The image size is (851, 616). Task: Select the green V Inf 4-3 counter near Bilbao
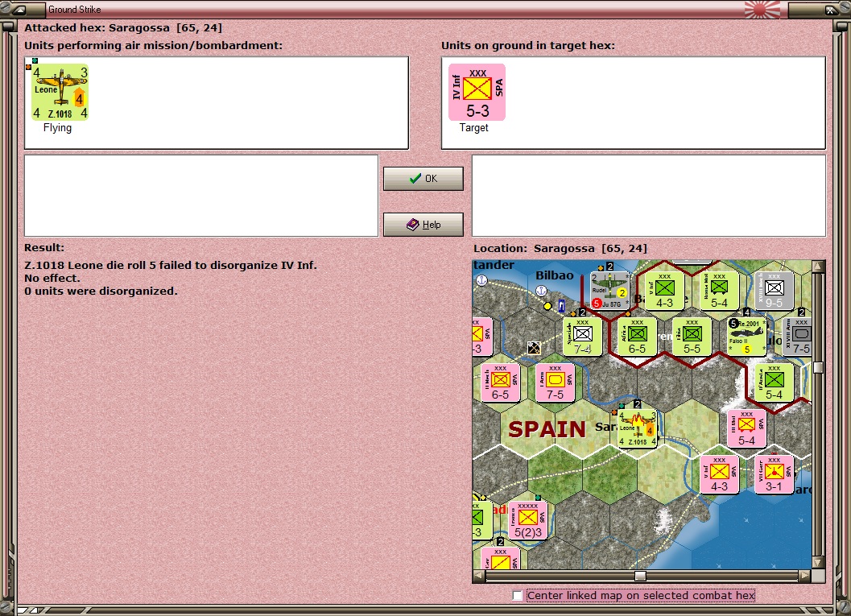pos(664,291)
